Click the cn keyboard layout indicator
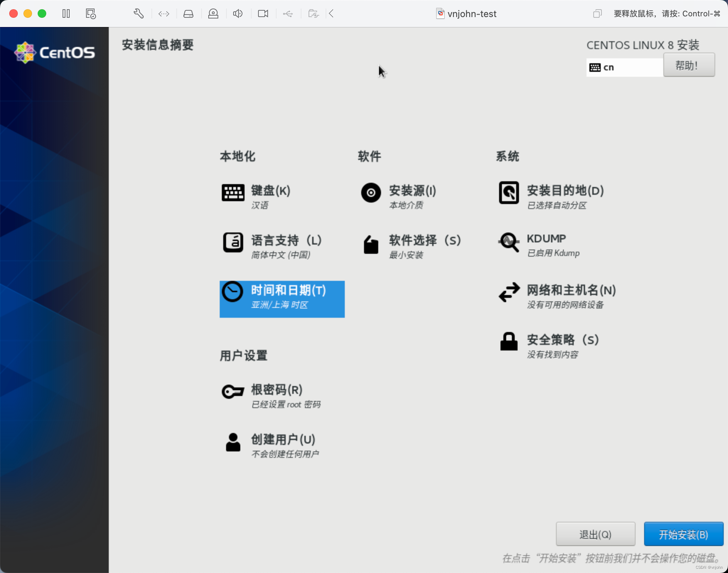Image resolution: width=728 pixels, height=573 pixels. [624, 68]
